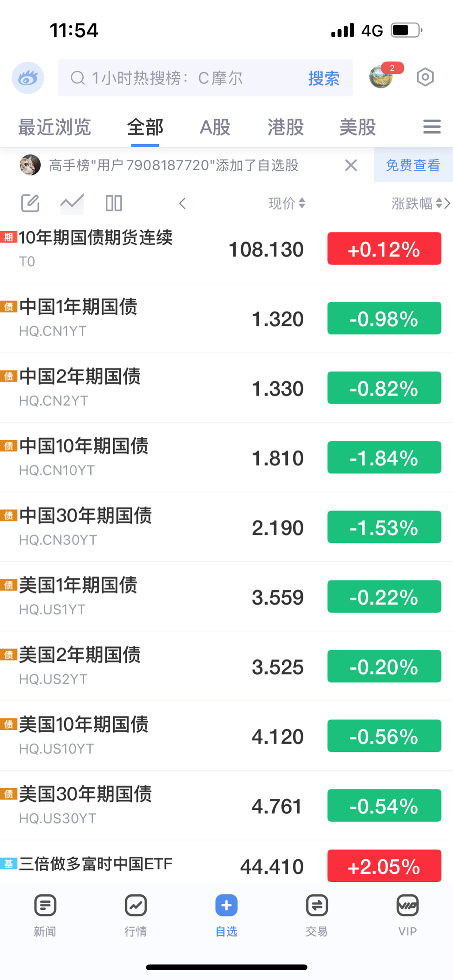
Task: Open the VIP section icon
Action: click(x=407, y=906)
